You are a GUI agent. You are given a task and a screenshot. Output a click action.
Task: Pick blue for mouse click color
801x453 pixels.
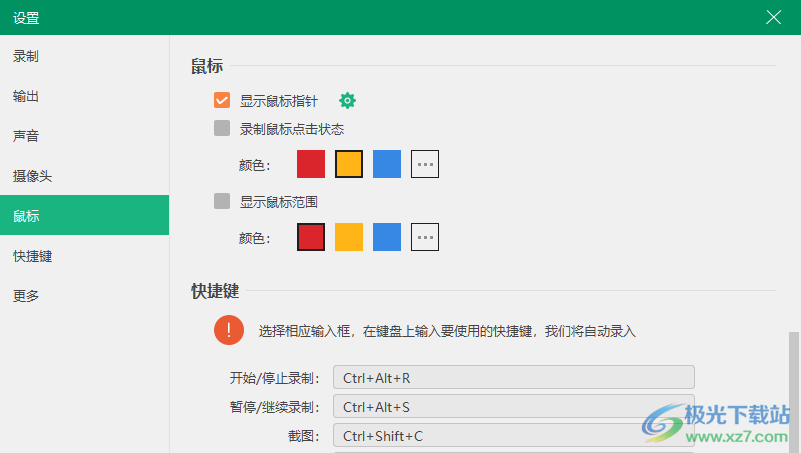(x=387, y=164)
